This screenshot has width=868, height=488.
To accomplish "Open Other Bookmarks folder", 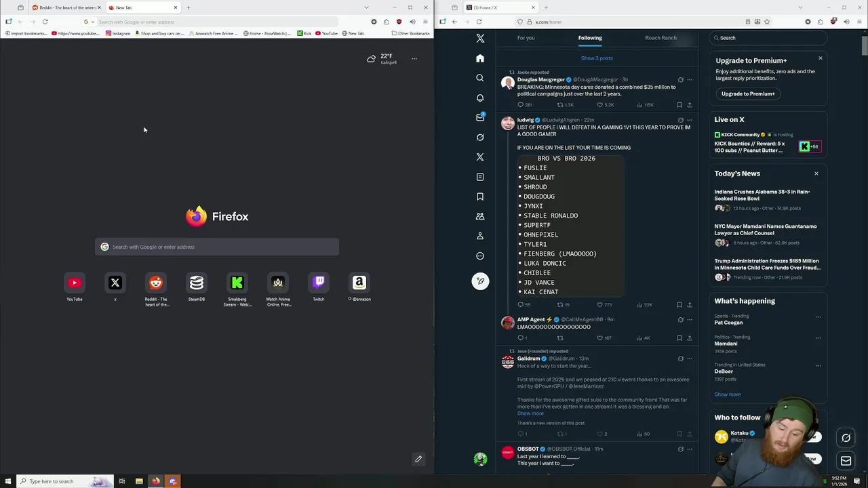I will (x=410, y=33).
